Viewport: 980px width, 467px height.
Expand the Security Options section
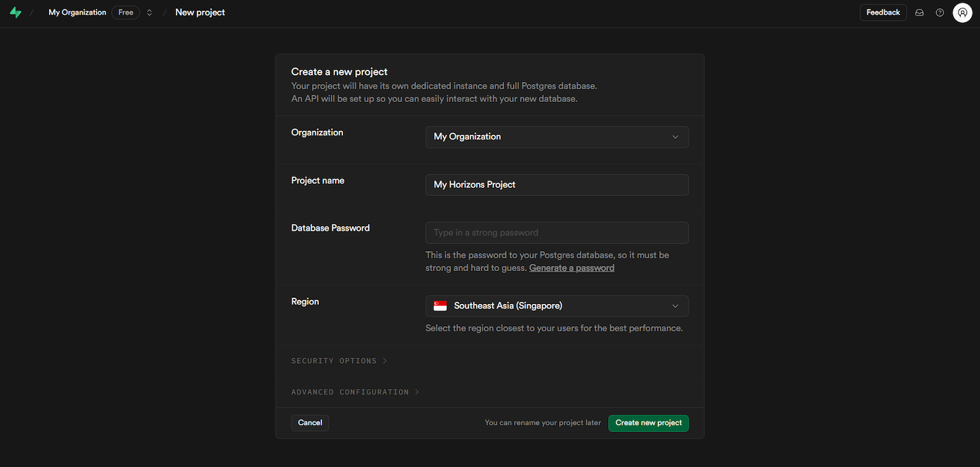coord(339,360)
